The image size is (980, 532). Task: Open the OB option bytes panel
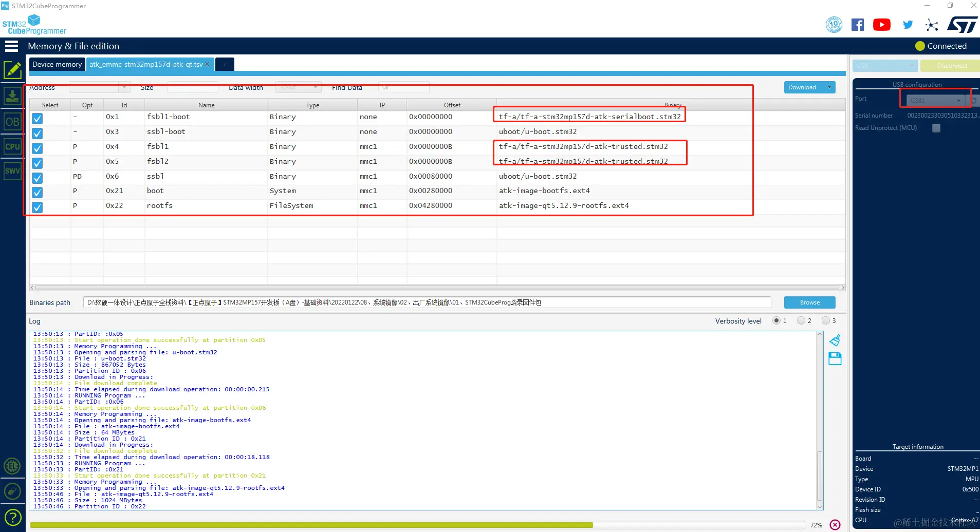[12, 122]
